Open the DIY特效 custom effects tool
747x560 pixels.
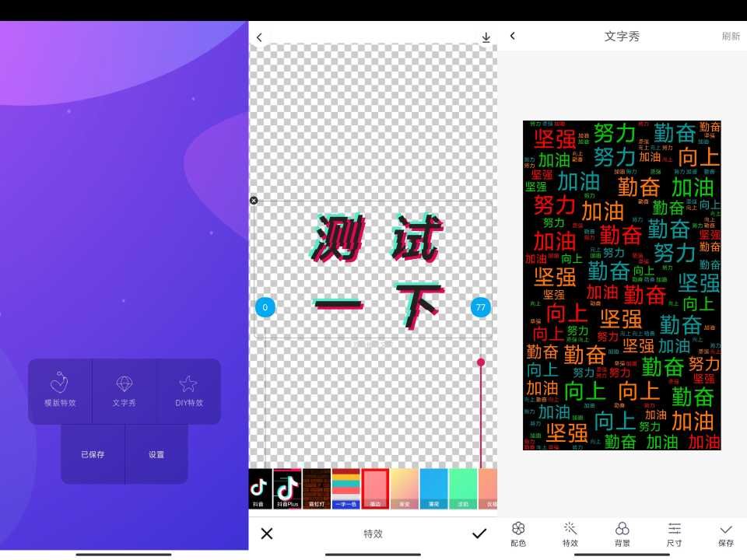(x=188, y=391)
